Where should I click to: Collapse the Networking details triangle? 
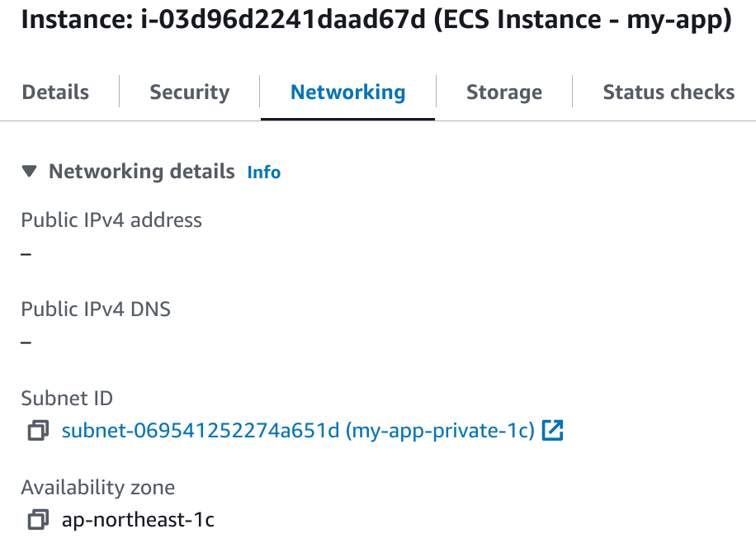click(30, 172)
